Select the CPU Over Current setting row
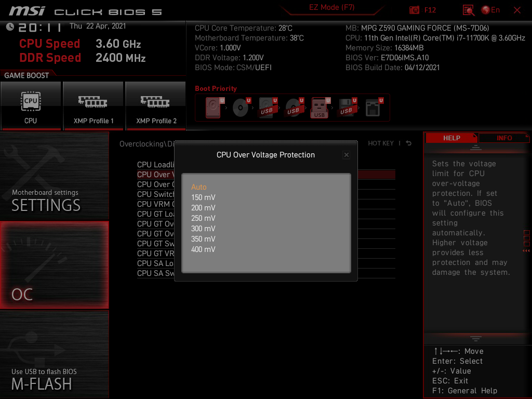Image resolution: width=532 pixels, height=399 pixels. 266,184
